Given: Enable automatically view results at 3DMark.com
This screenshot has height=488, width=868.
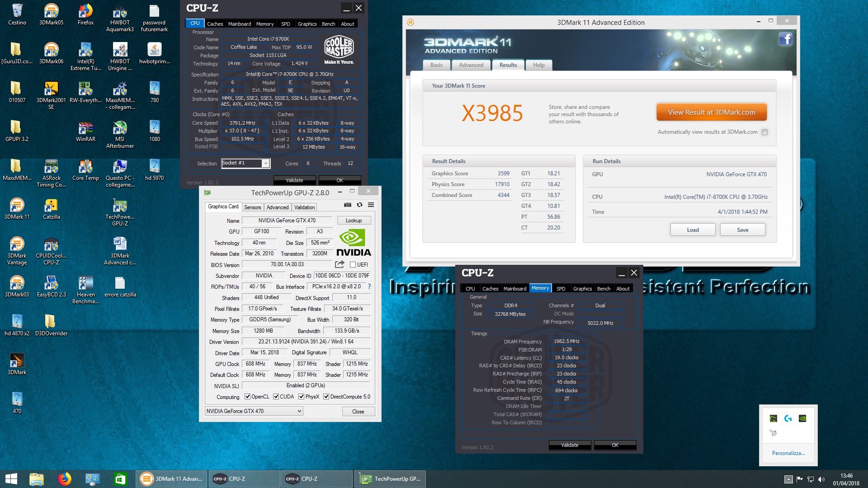Looking at the screenshot, I should point(764,132).
